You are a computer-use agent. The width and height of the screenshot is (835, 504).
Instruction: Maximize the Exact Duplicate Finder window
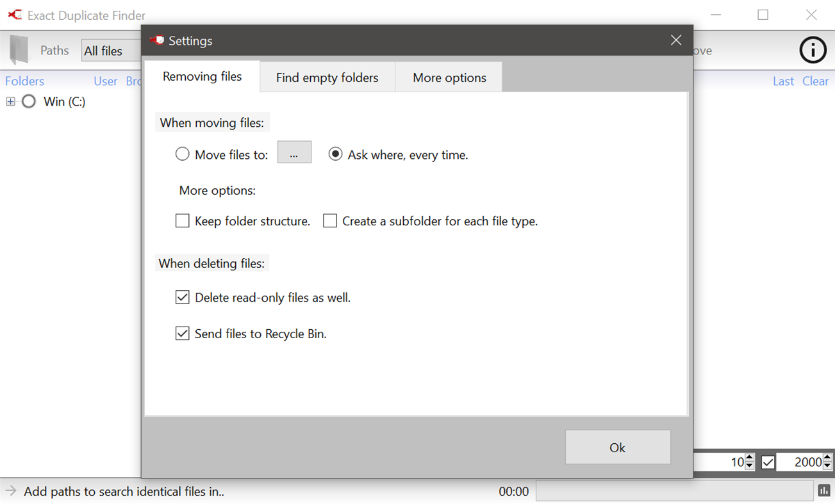pyautogui.click(x=763, y=15)
